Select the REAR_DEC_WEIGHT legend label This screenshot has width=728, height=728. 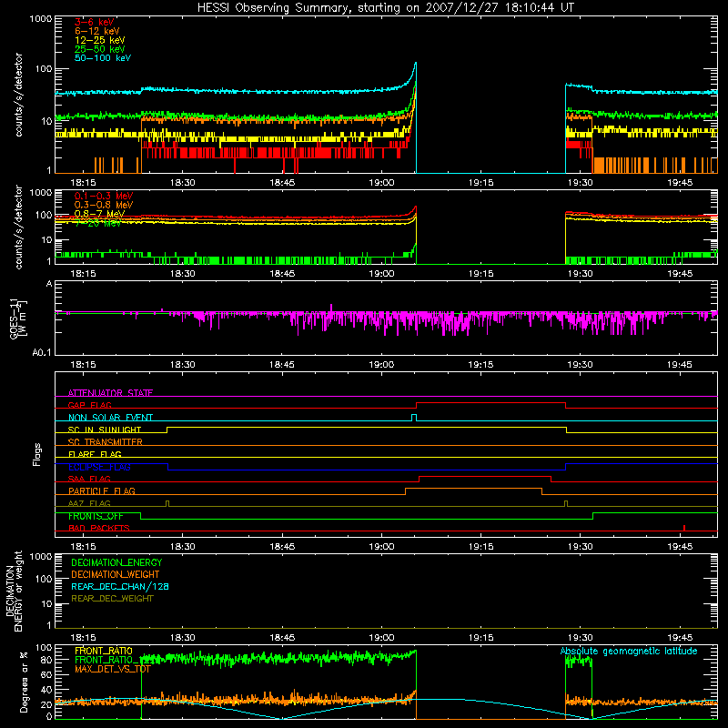pyautogui.click(x=112, y=599)
